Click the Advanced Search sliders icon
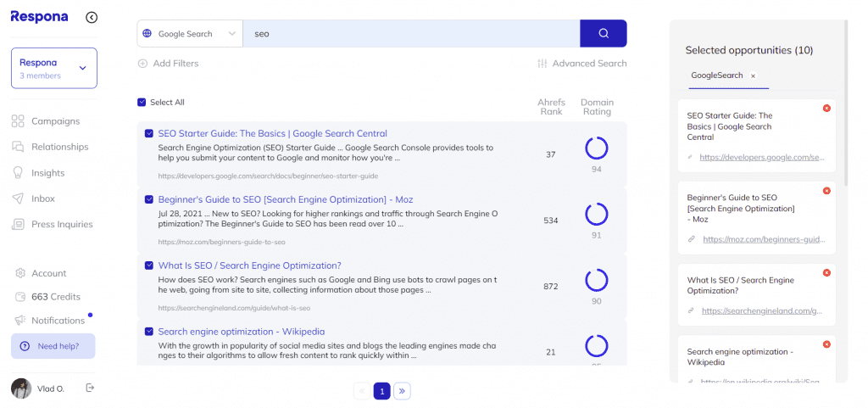This screenshot has width=868, height=408. [x=542, y=64]
